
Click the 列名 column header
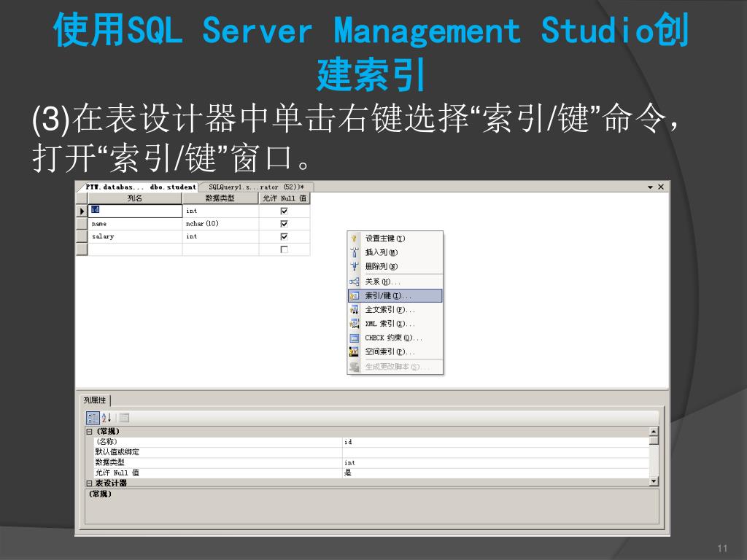tap(135, 198)
